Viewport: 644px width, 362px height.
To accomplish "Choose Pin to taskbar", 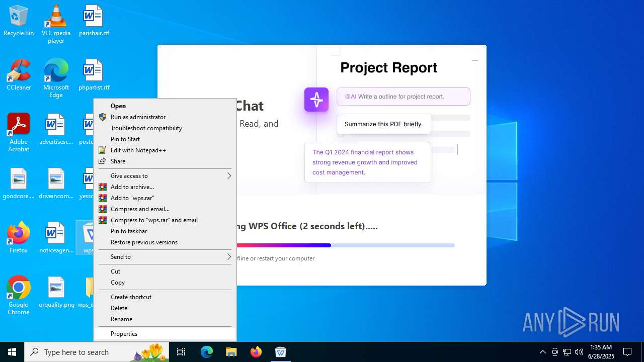I will click(x=165, y=231).
